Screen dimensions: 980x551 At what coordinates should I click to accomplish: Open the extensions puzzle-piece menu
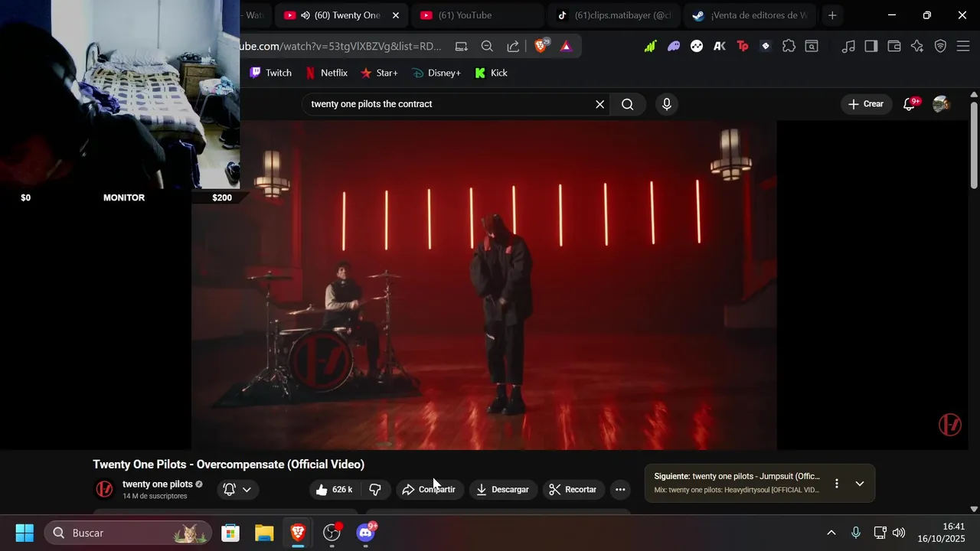[x=789, y=46]
